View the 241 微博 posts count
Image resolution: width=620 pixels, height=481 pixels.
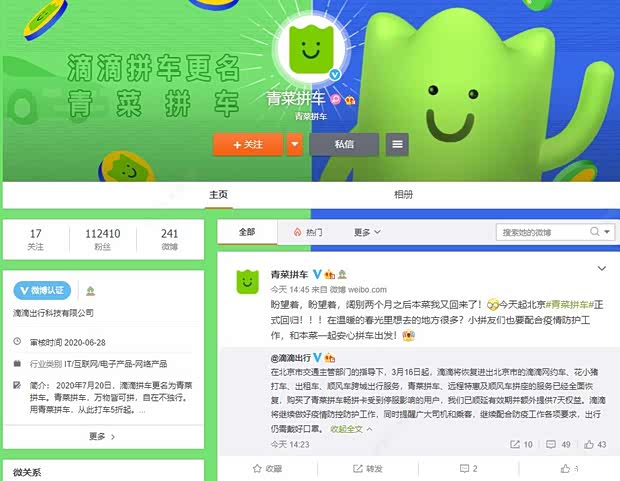pyautogui.click(x=170, y=240)
